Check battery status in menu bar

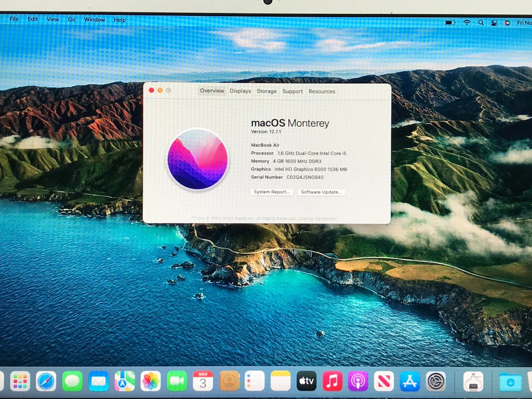[x=450, y=23]
